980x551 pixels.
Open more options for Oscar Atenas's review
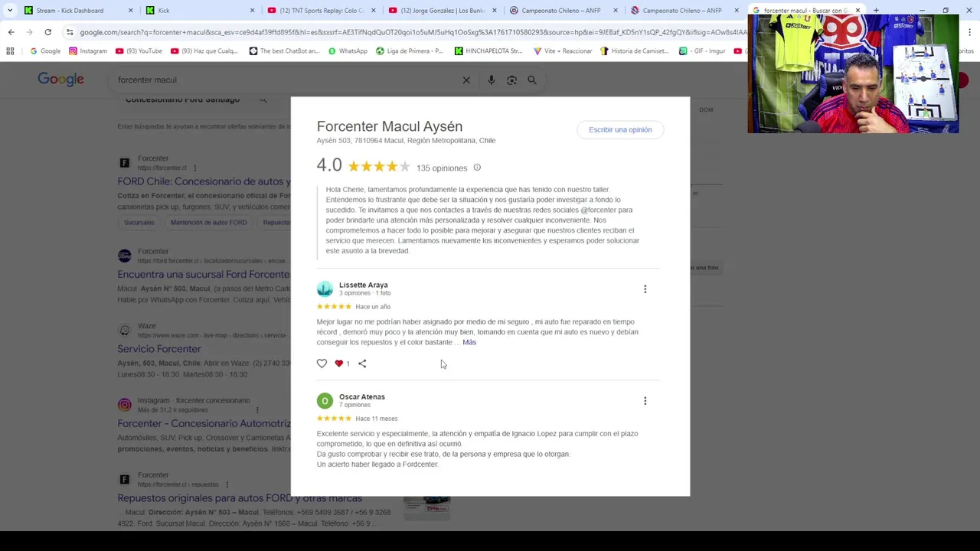[x=645, y=401]
